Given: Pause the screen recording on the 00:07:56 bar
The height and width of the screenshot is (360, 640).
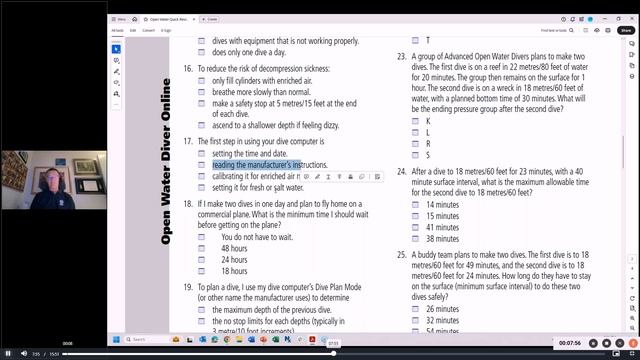Looking at the screenshot, I should pyautogui.click(x=593, y=344).
